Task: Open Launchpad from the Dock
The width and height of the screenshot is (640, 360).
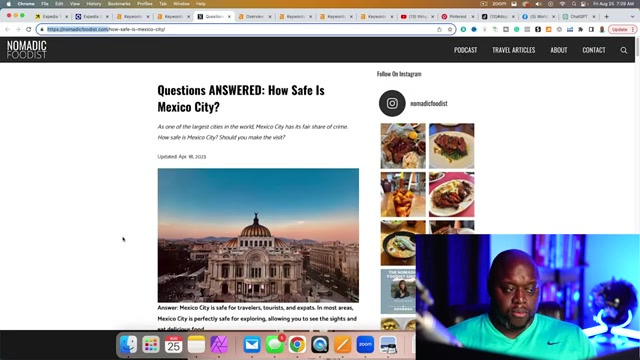Action: 151,345
